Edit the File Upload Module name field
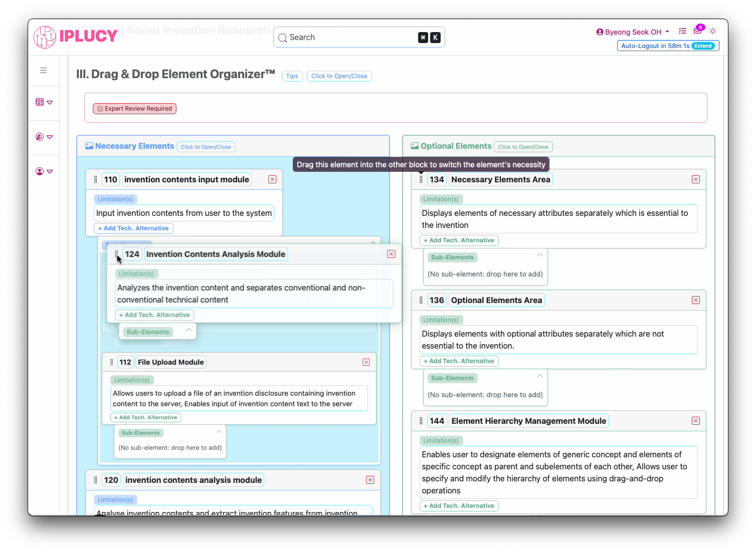The width and height of the screenshot is (756, 553). pyautogui.click(x=171, y=362)
